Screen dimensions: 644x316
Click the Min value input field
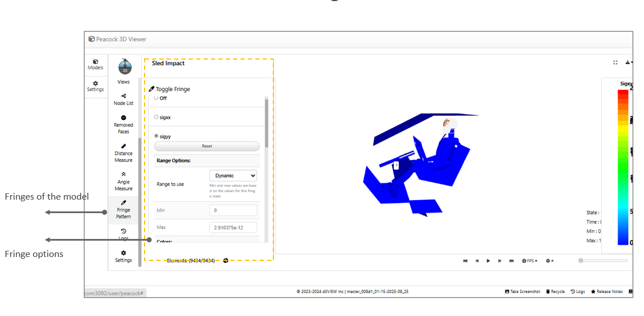tap(233, 210)
